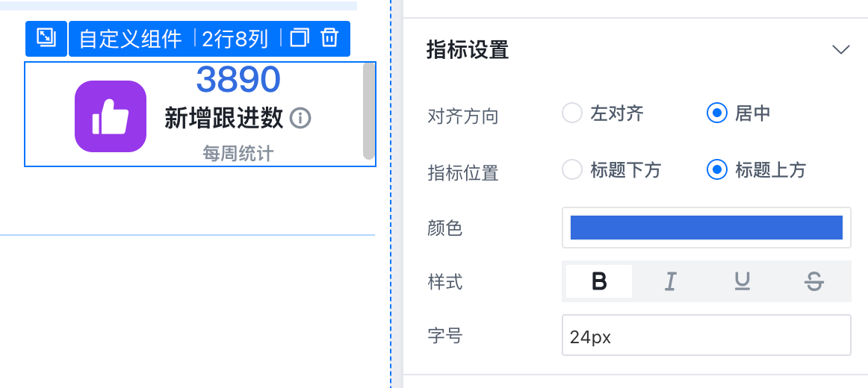Toggle italic style for the indicator
Image resolution: width=868 pixels, height=388 pixels.
[x=670, y=281]
